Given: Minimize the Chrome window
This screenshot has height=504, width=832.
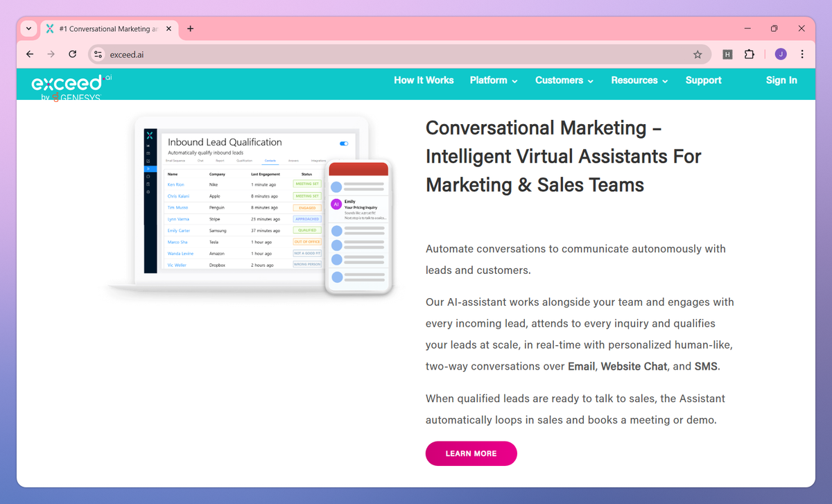Looking at the screenshot, I should coord(749,29).
